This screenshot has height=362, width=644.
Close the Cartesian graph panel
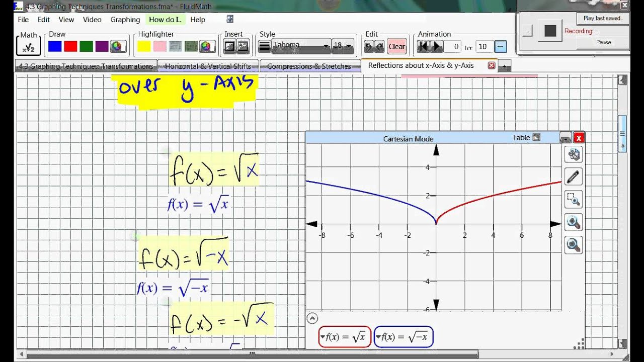(579, 138)
